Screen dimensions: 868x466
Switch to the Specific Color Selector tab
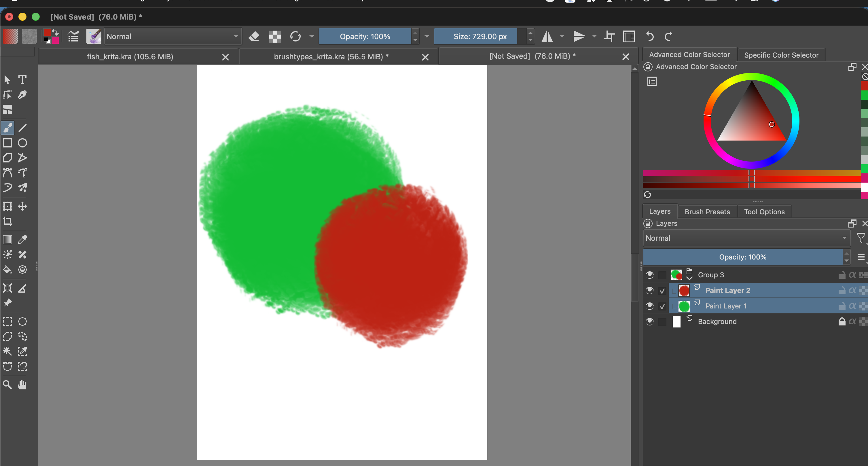[781, 55]
